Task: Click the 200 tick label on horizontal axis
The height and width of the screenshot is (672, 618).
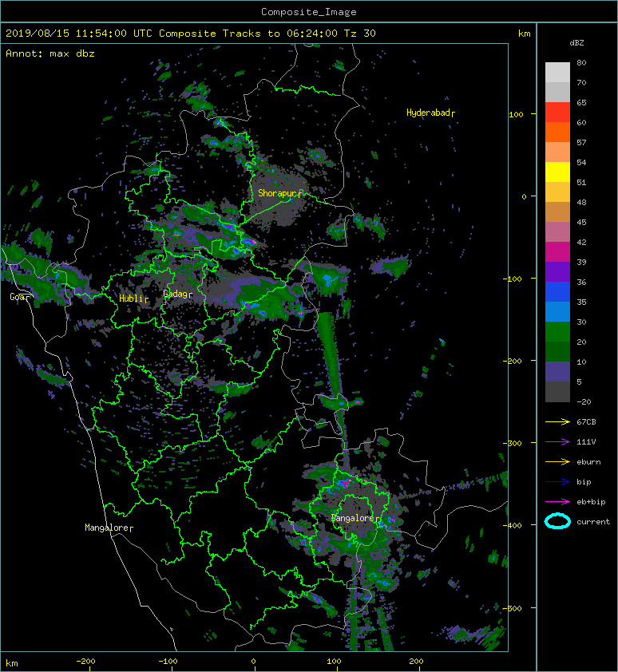Action: 416,662
